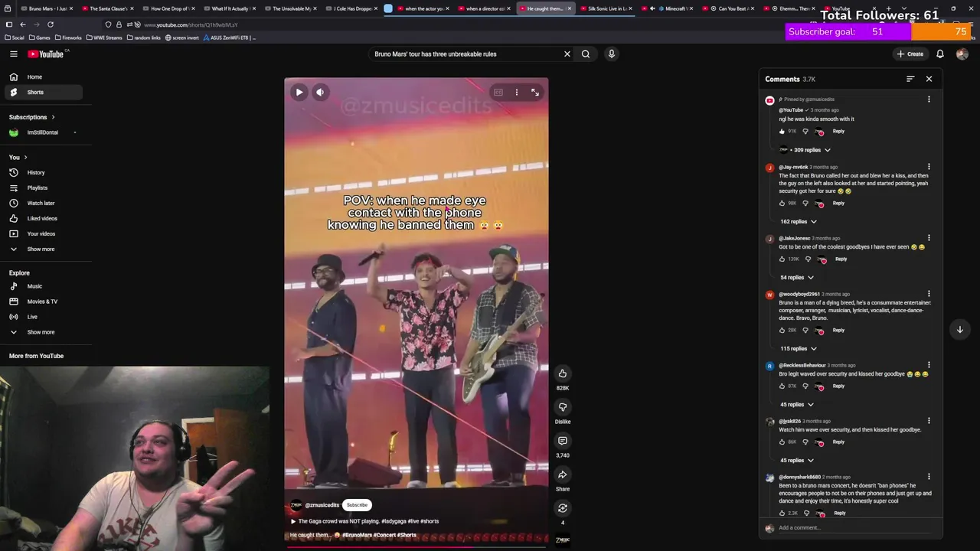Image resolution: width=980 pixels, height=551 pixels.
Task: Reload the page in browser toolbar
Action: pos(51,24)
